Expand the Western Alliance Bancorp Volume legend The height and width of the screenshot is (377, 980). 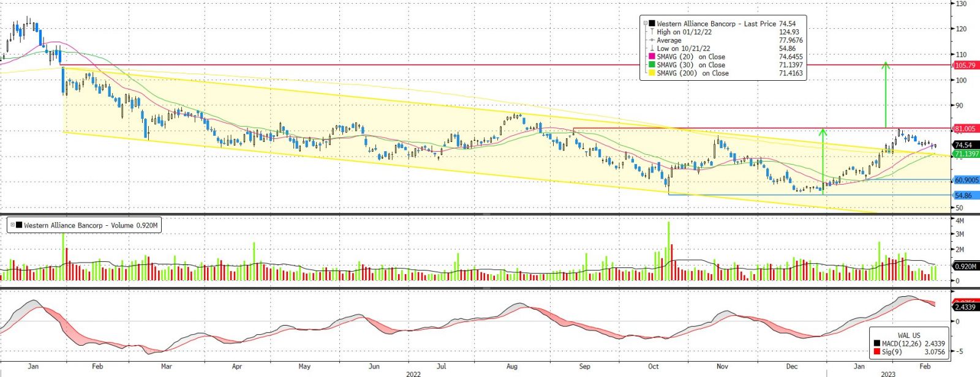click(12, 225)
